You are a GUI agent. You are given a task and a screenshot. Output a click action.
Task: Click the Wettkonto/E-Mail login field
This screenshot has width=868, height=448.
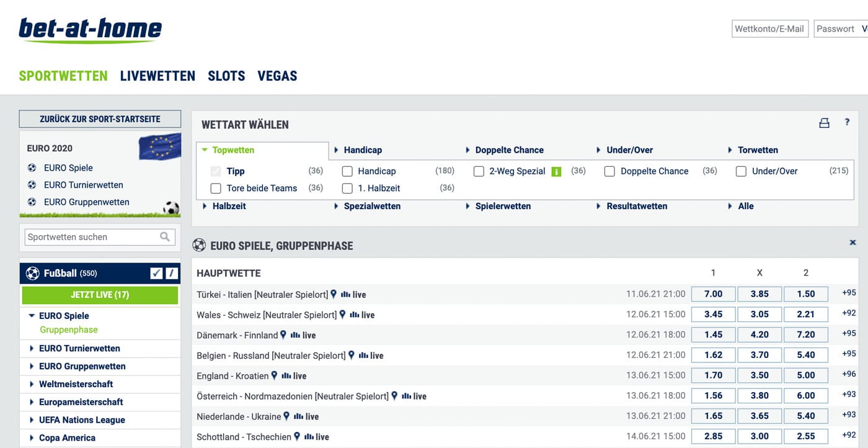pos(770,29)
